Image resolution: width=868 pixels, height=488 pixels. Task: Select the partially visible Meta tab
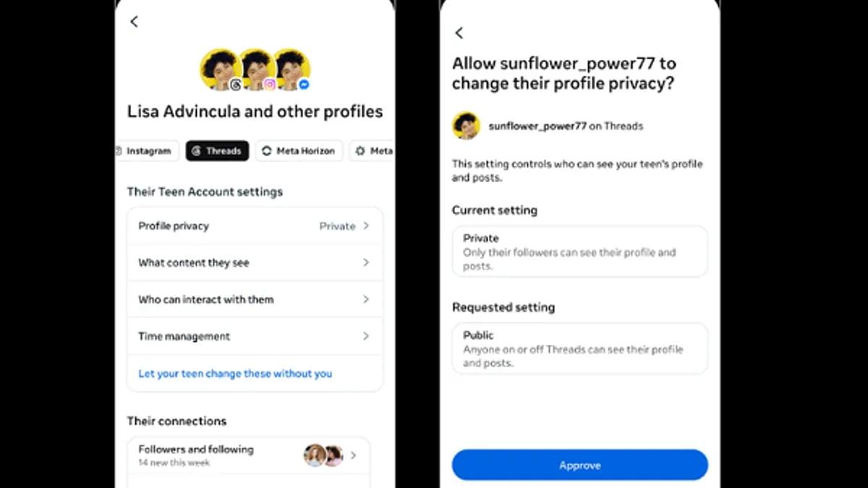point(373,151)
